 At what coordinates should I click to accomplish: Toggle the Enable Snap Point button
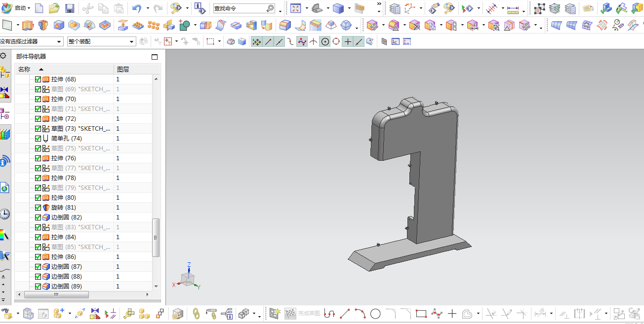[x=256, y=42]
